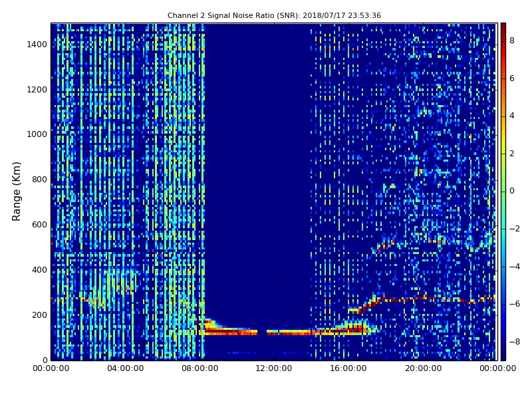Click the dark red top of the colorbar
532x399 pixels.
pyautogui.click(x=503, y=27)
